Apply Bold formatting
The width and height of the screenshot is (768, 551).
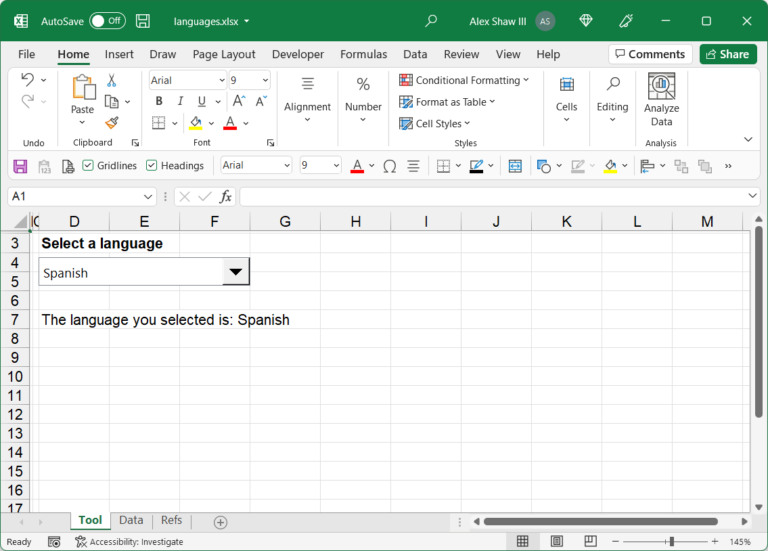pyautogui.click(x=159, y=101)
